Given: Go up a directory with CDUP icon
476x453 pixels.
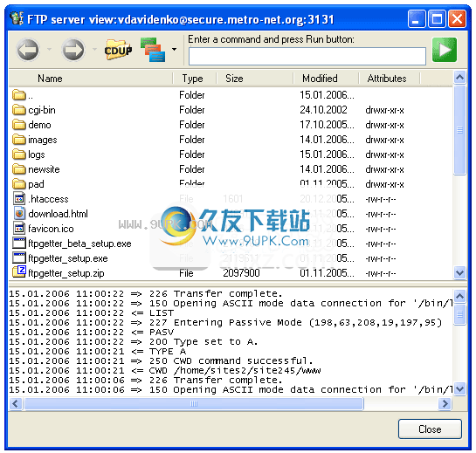Looking at the screenshot, I should click(118, 50).
